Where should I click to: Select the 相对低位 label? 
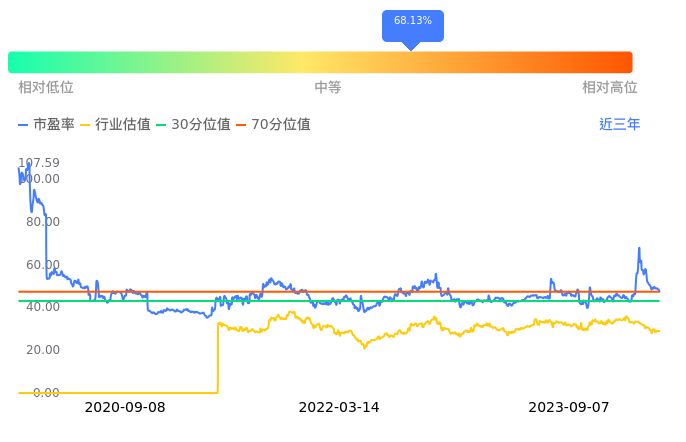pyautogui.click(x=46, y=88)
